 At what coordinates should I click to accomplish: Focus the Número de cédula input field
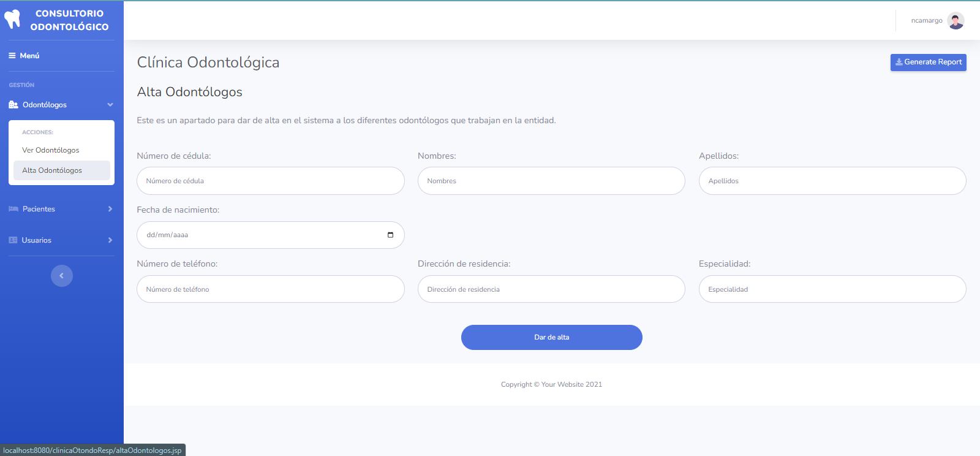point(270,181)
